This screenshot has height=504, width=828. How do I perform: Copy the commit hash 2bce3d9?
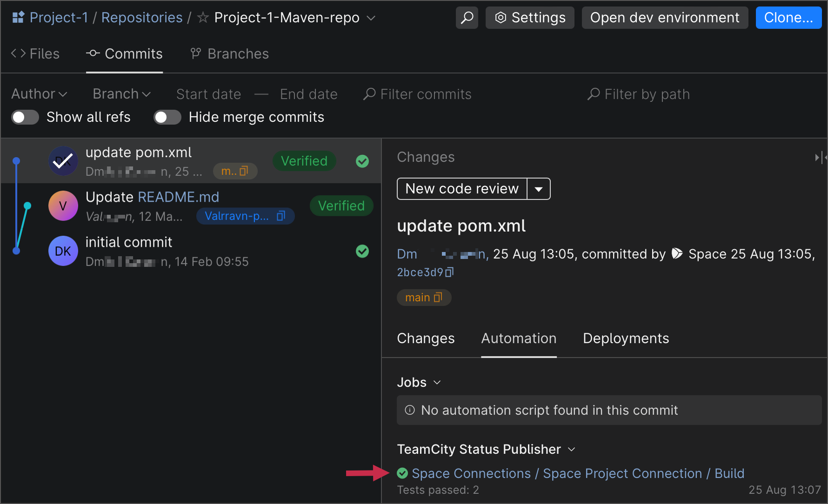tap(449, 272)
